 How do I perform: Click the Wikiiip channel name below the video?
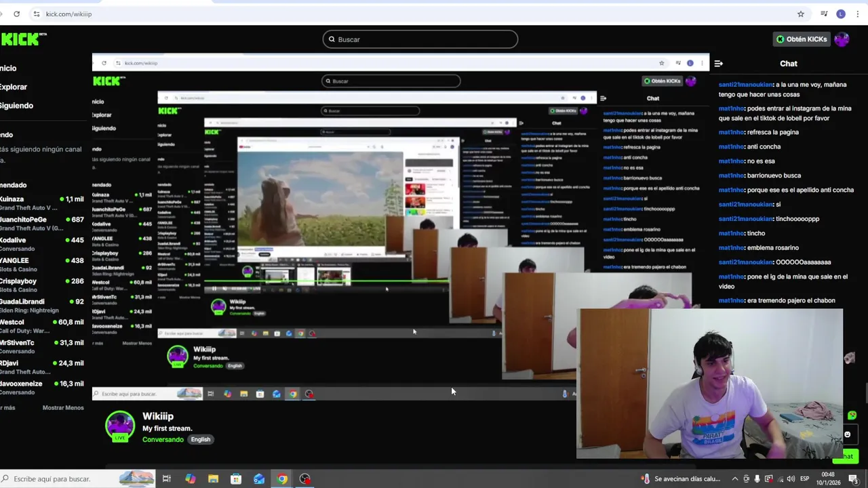pos(158,417)
